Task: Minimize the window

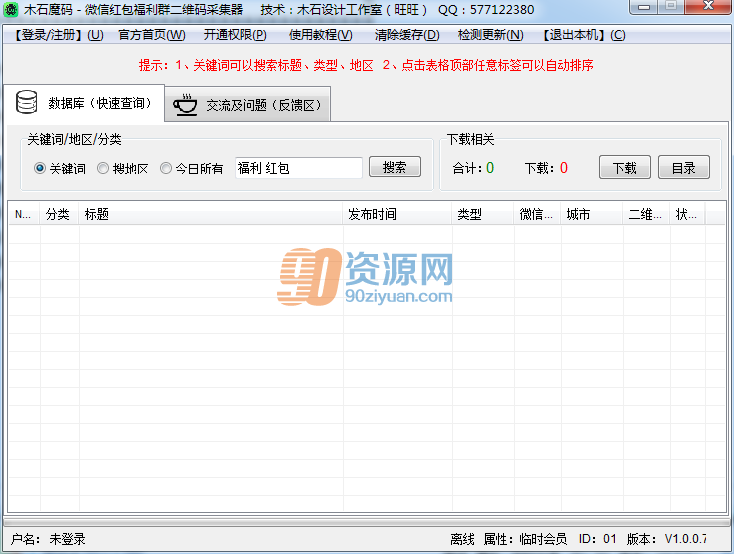Action: 644,7
